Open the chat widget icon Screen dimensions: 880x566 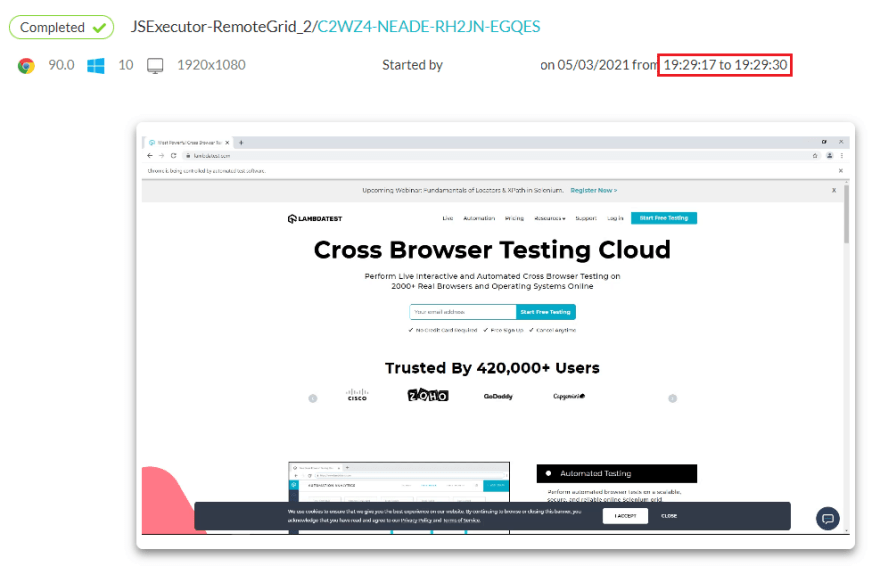click(x=828, y=518)
